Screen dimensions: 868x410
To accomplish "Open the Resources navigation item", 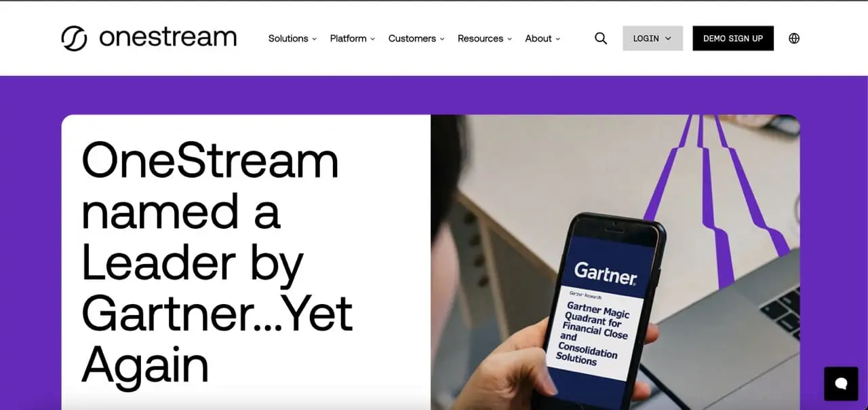I will pos(480,39).
